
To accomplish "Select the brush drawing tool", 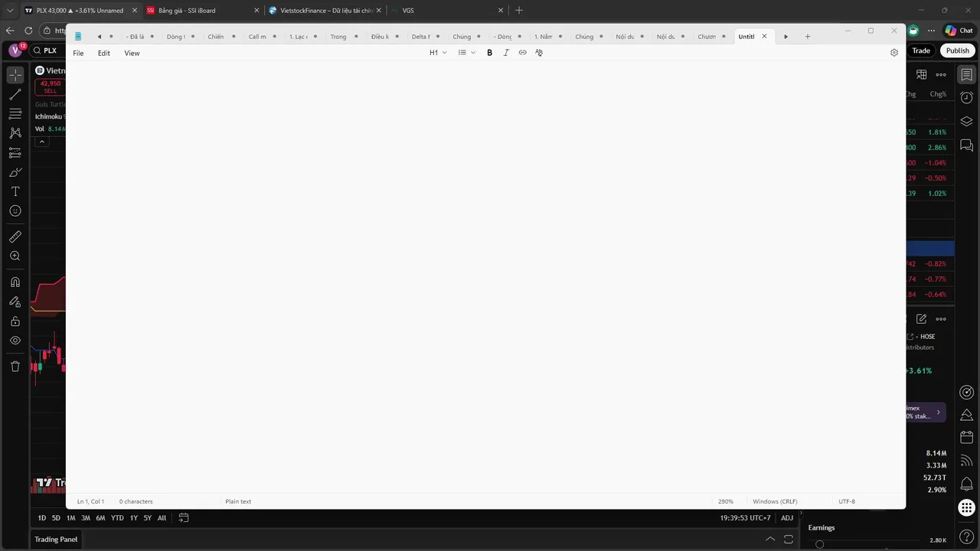I will point(15,172).
